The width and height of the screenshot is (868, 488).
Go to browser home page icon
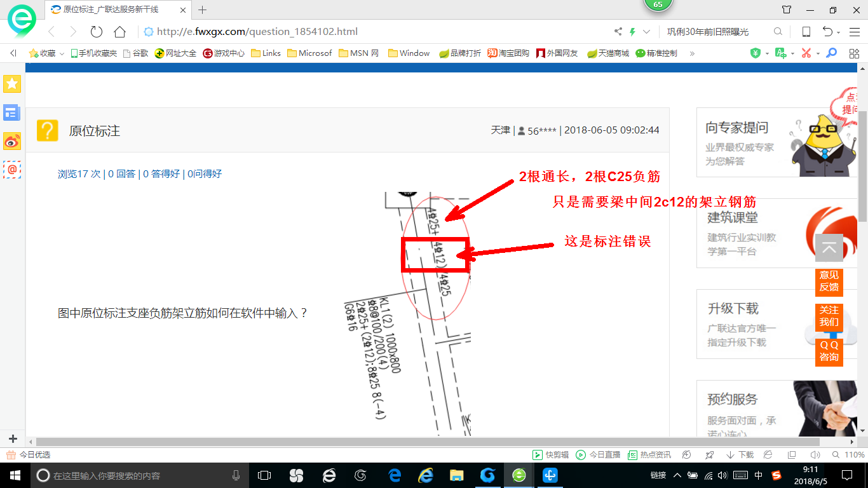pos(119,32)
